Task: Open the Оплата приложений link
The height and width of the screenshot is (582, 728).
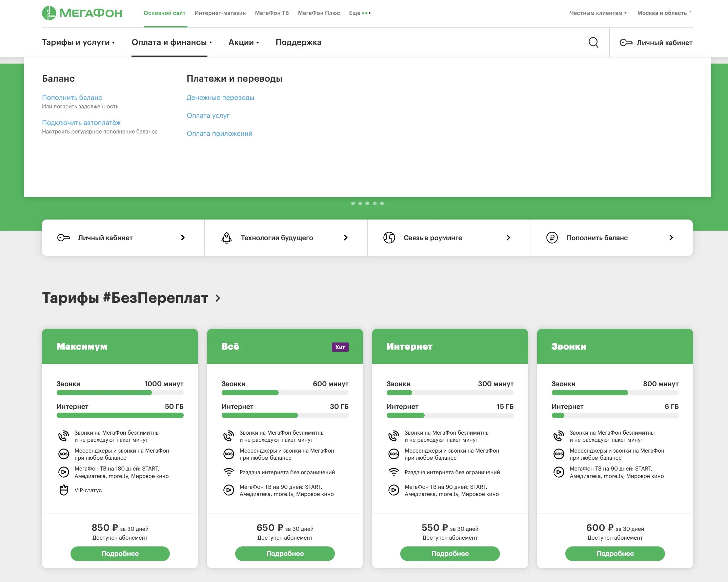Action: point(220,133)
